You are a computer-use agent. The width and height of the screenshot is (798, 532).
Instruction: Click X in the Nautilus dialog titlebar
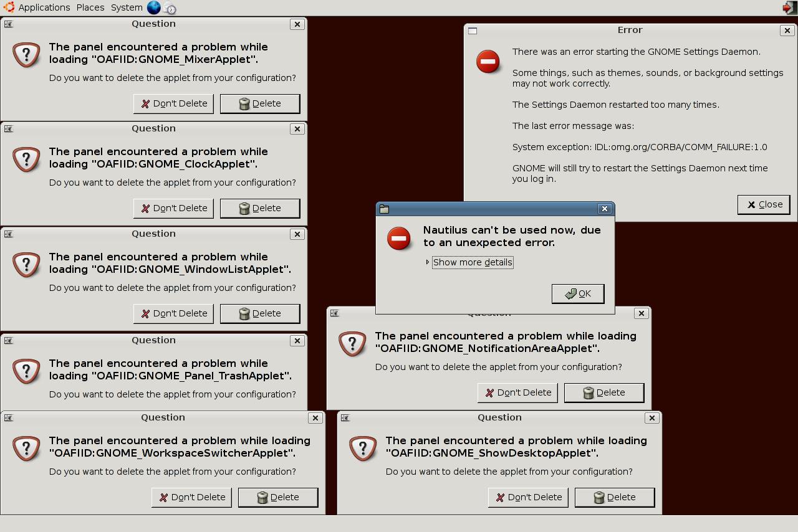click(x=604, y=209)
